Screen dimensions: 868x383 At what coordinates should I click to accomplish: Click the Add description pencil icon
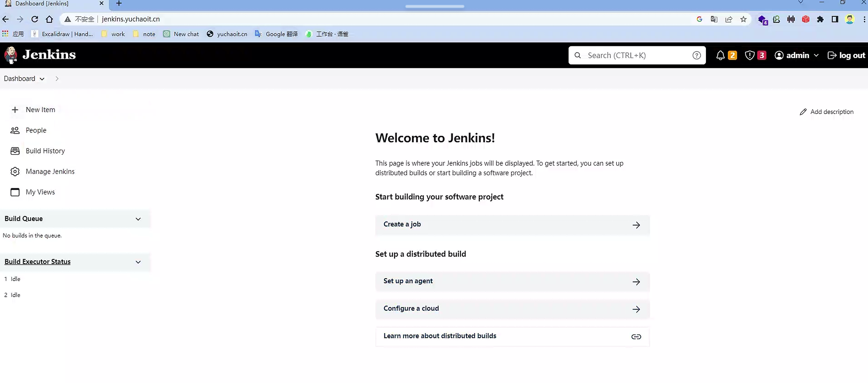(803, 112)
